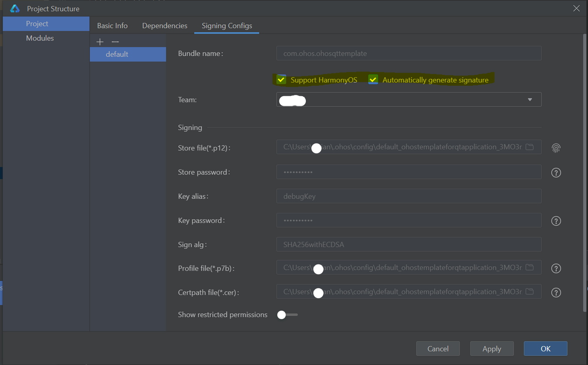
Task: Uncheck the Support HarmonyOS checkbox
Action: tap(281, 80)
